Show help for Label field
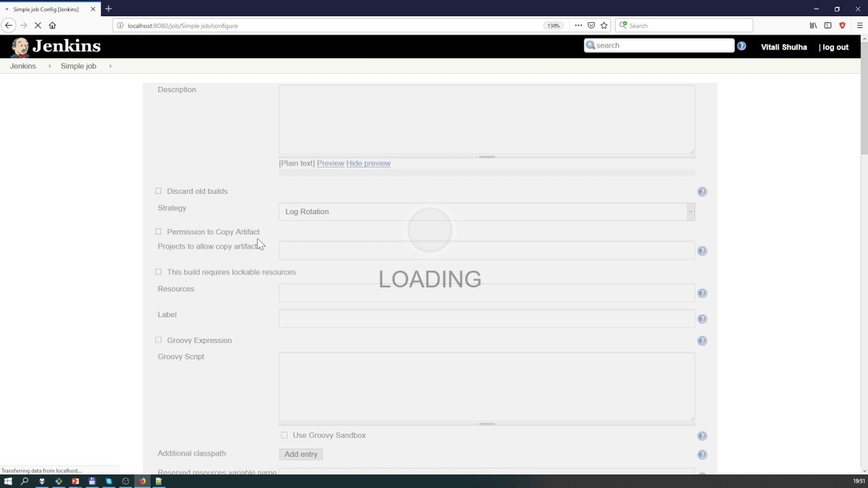The width and height of the screenshot is (868, 488). (702, 319)
